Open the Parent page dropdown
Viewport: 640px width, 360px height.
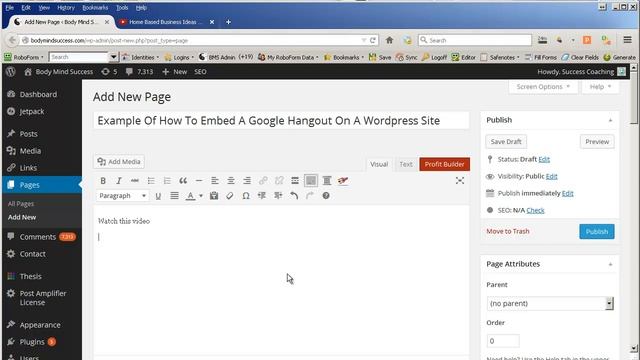550,304
